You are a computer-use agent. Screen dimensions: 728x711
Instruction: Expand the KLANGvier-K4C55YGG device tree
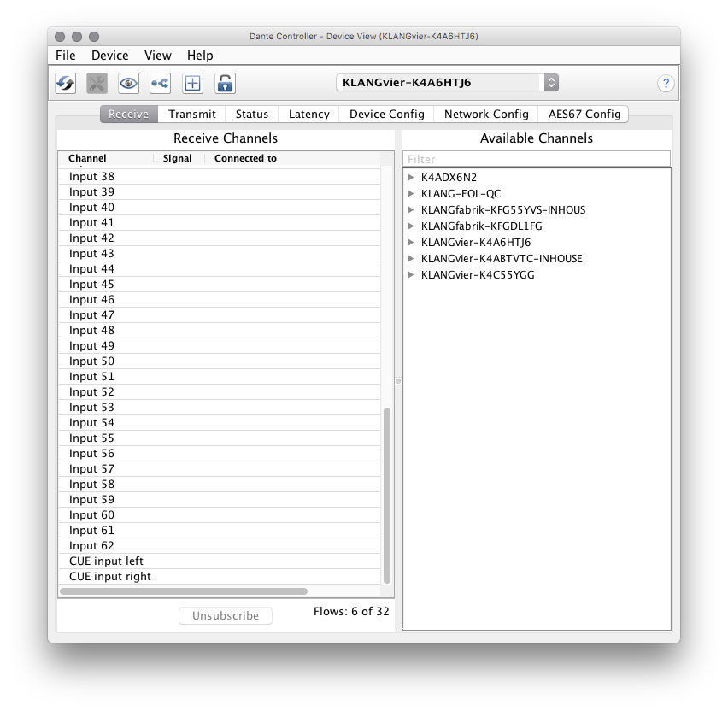pos(410,275)
